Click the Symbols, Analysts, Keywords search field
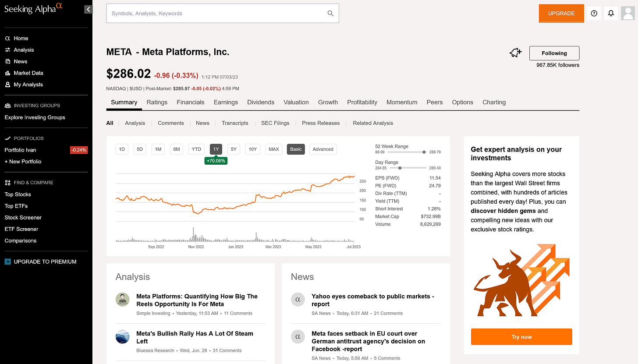Image resolution: width=638 pixels, height=364 pixels. click(223, 14)
